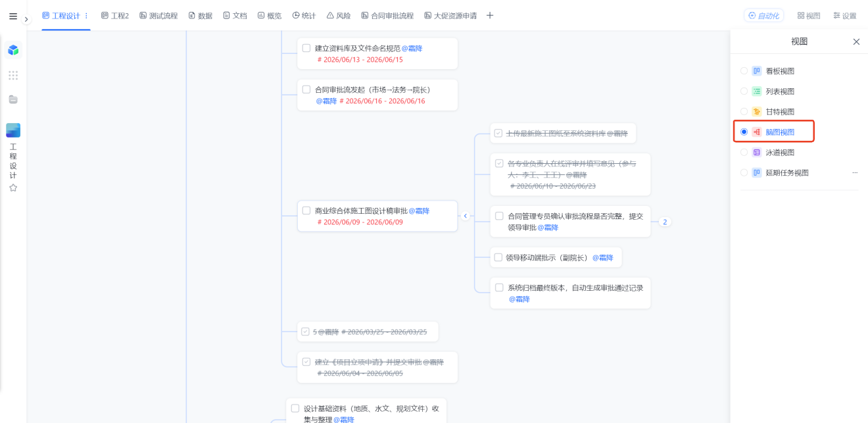Collapse children of 商业综合体施工图设计稿审批 node
The image size is (868, 423).
pos(466,216)
